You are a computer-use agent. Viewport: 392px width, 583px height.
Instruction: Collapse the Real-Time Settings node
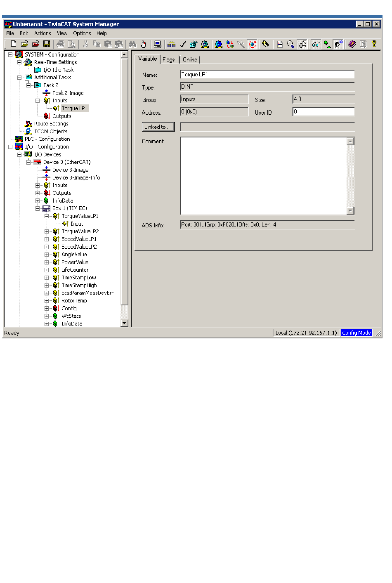pyautogui.click(x=19, y=62)
